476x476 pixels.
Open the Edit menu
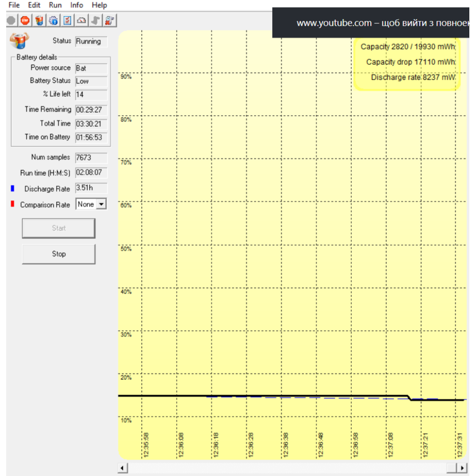coord(34,5)
